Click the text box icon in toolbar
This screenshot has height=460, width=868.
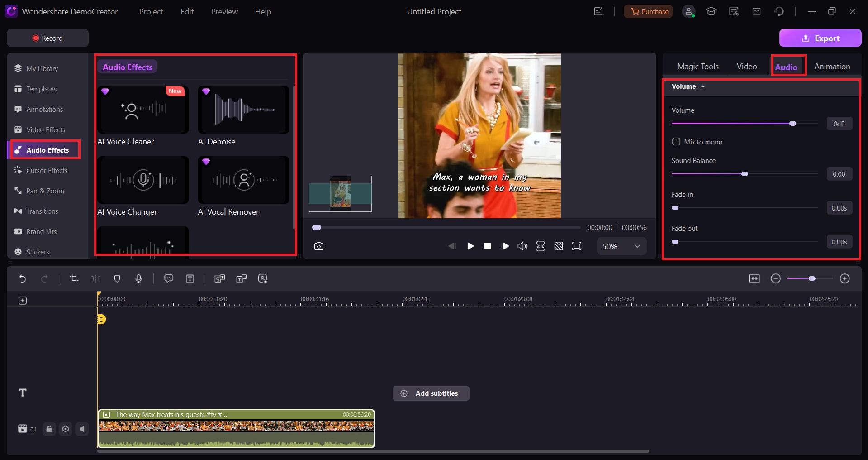pos(190,278)
